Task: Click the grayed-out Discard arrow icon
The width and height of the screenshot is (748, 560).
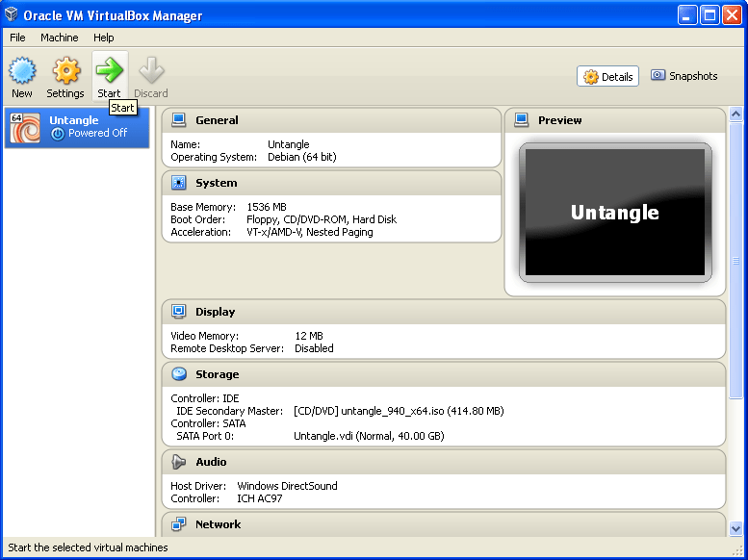Action: (151, 69)
